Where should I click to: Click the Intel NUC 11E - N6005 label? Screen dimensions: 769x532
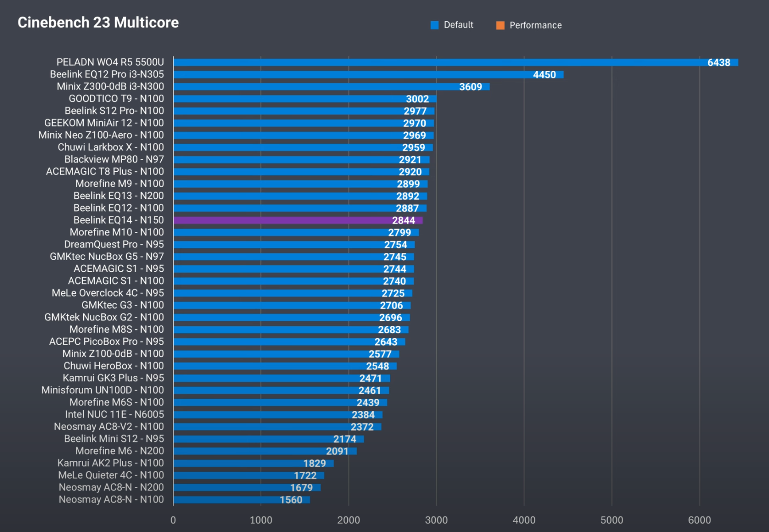click(115, 415)
